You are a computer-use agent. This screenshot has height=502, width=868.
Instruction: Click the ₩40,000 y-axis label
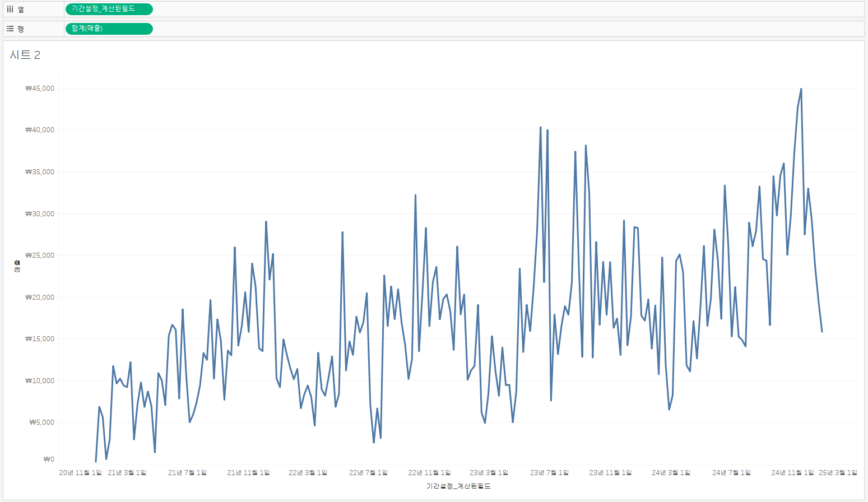(x=40, y=130)
